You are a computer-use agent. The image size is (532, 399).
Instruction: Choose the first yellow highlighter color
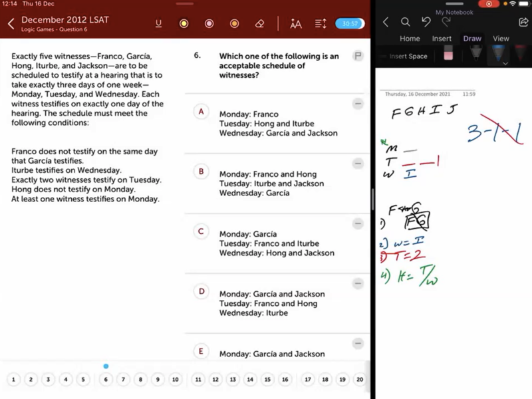pos(184,24)
